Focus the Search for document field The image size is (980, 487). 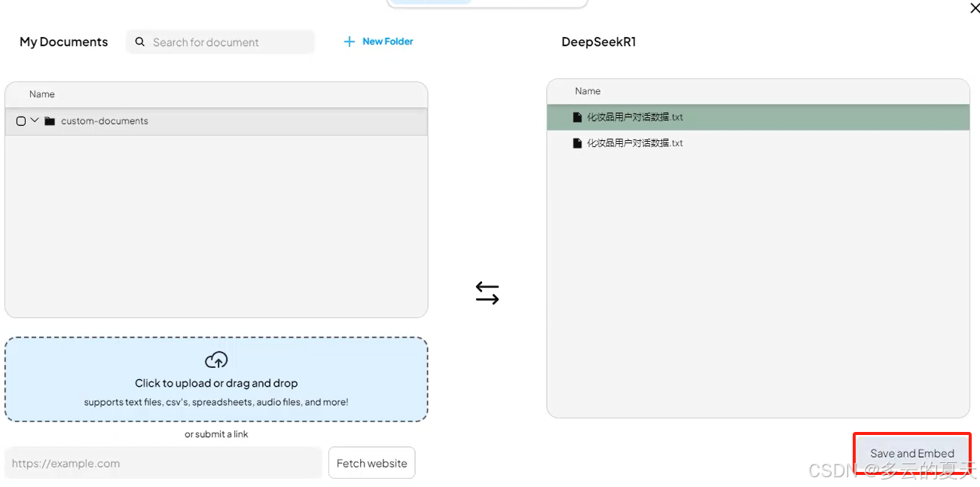tap(221, 42)
